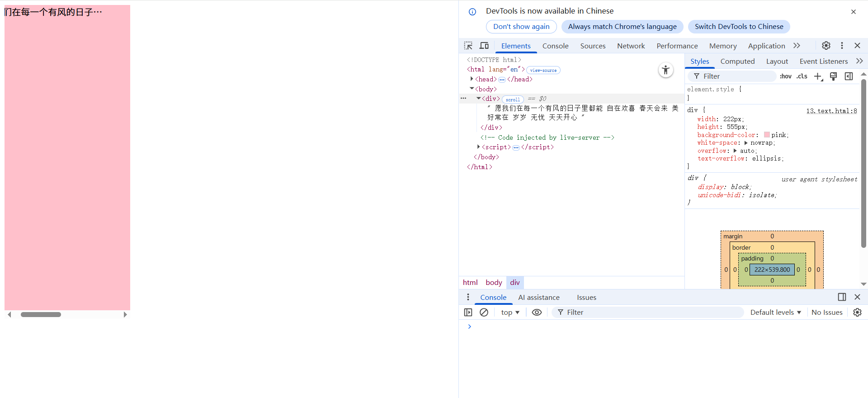The width and height of the screenshot is (868, 398).
Task: Click the scroll badge on div
Action: click(513, 99)
